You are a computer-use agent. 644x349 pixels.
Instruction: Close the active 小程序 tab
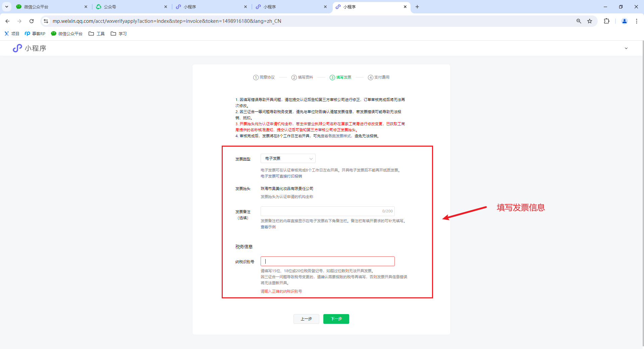405,7
